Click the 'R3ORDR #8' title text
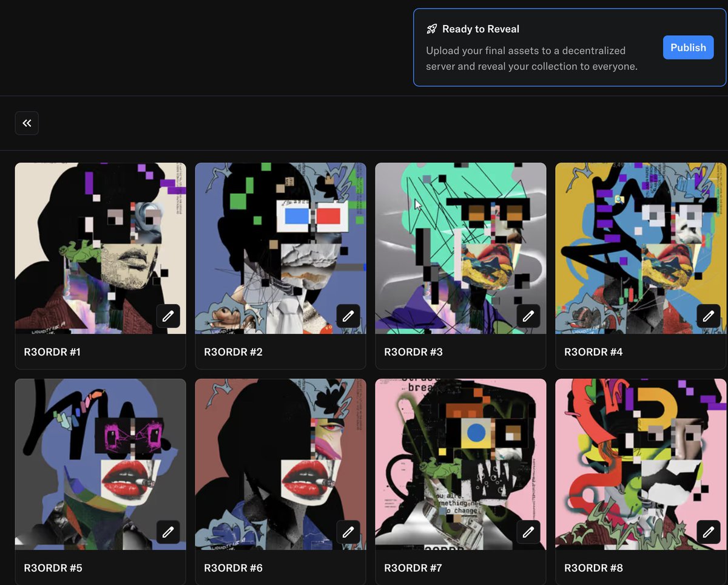728x585 pixels. [x=594, y=568]
